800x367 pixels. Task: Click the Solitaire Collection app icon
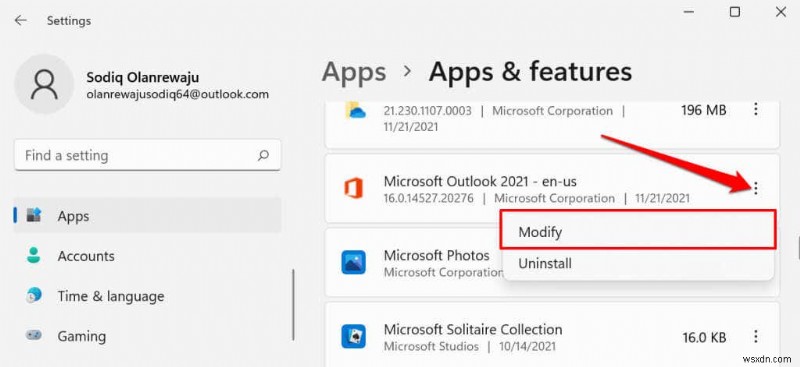(x=353, y=336)
